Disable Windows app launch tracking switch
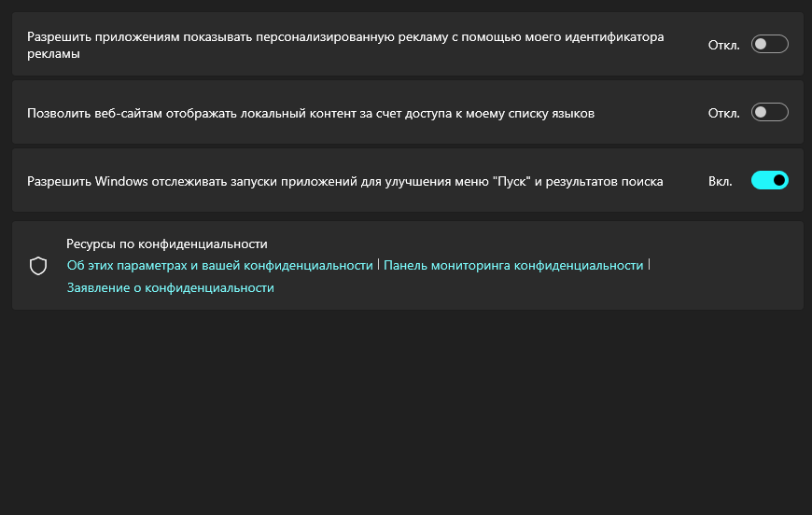This screenshot has height=515, width=812. coord(769,180)
